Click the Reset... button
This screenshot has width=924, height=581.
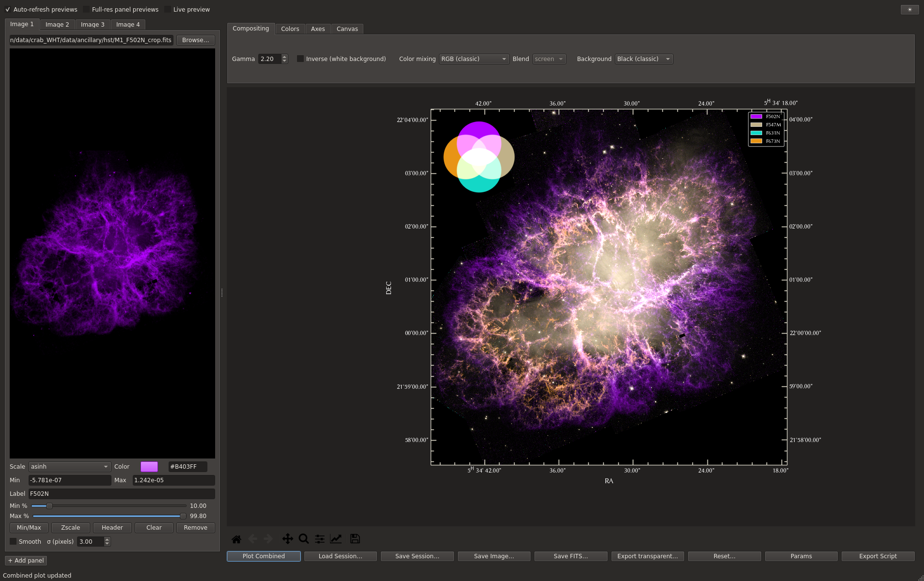pyautogui.click(x=724, y=556)
